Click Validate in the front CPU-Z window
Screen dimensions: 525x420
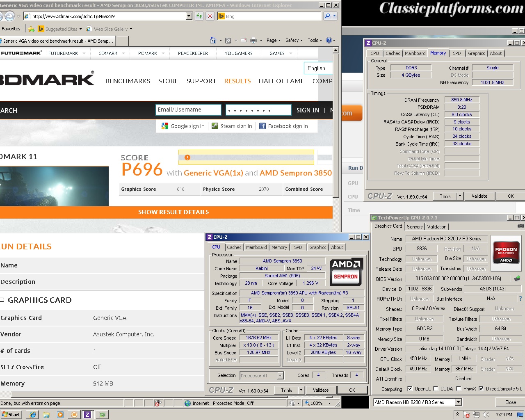click(321, 390)
